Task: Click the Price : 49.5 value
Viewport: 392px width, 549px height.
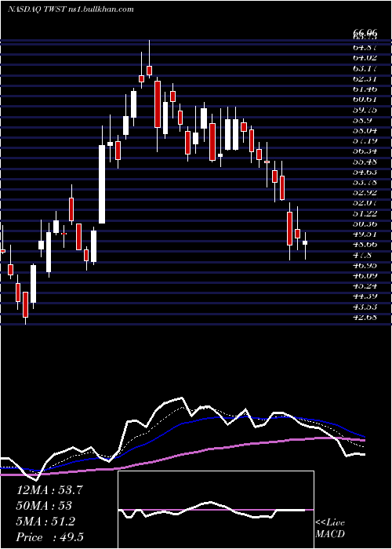Action: [49, 537]
